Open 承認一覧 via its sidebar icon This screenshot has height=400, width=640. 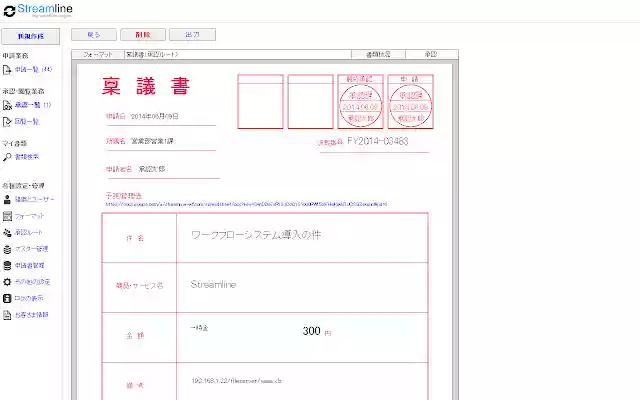[8, 104]
